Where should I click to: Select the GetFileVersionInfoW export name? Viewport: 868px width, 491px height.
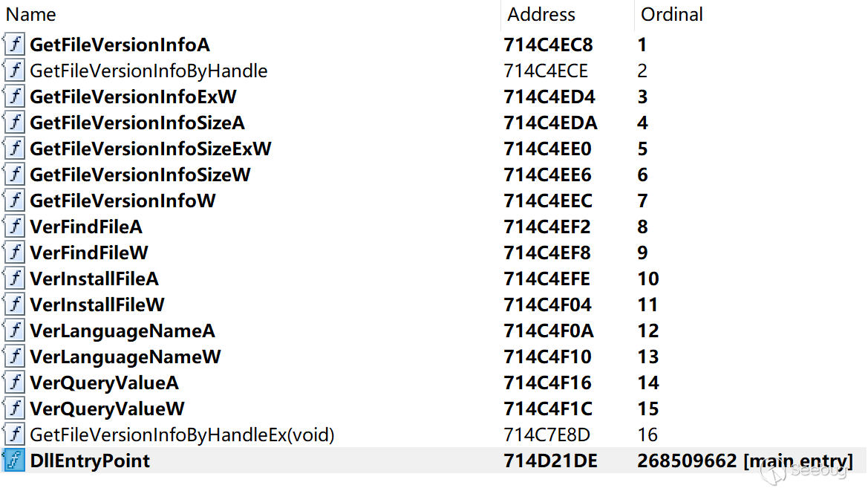coord(123,201)
